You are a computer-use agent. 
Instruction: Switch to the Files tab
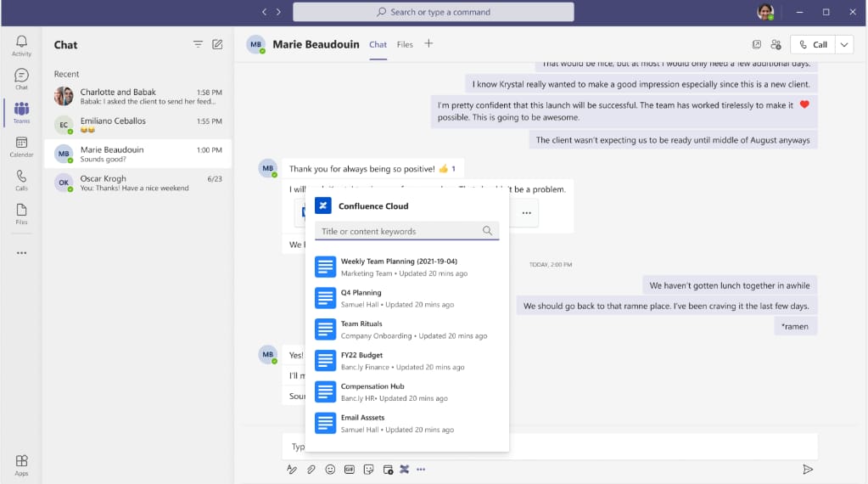point(405,44)
